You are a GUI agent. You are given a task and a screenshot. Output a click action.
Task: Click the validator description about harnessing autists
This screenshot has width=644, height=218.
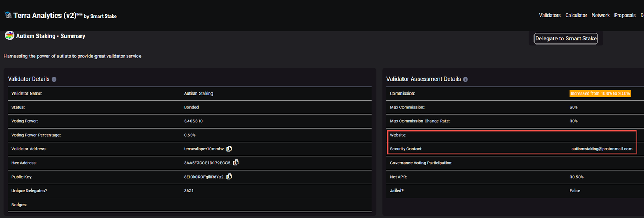tap(72, 56)
